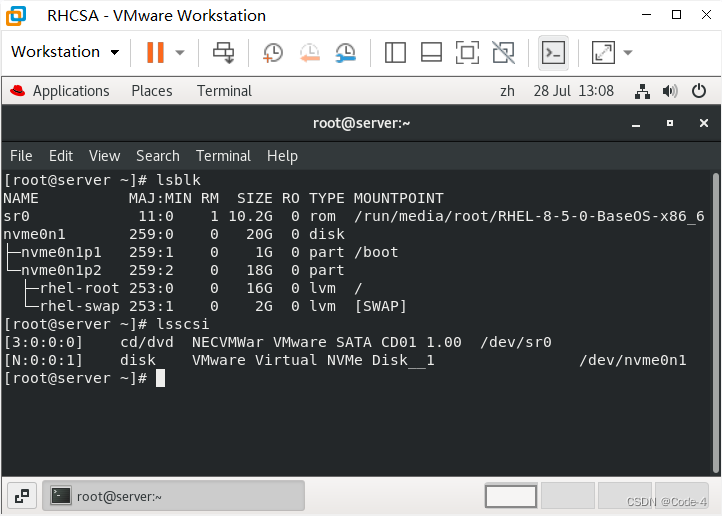Switch the zh input method indicator
The image size is (722, 516).
coord(507,91)
